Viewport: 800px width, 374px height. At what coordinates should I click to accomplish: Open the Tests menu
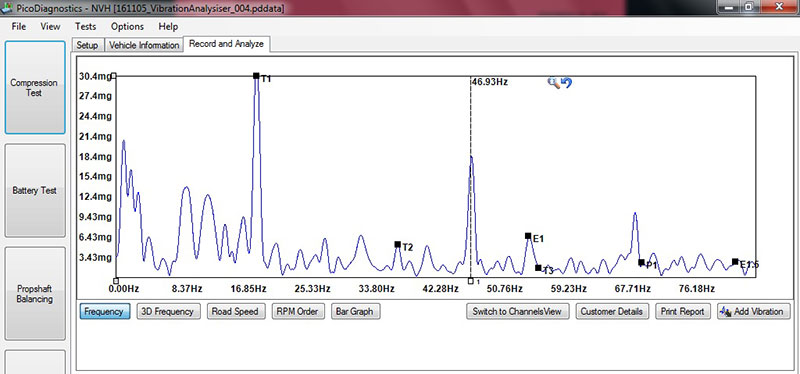click(85, 27)
